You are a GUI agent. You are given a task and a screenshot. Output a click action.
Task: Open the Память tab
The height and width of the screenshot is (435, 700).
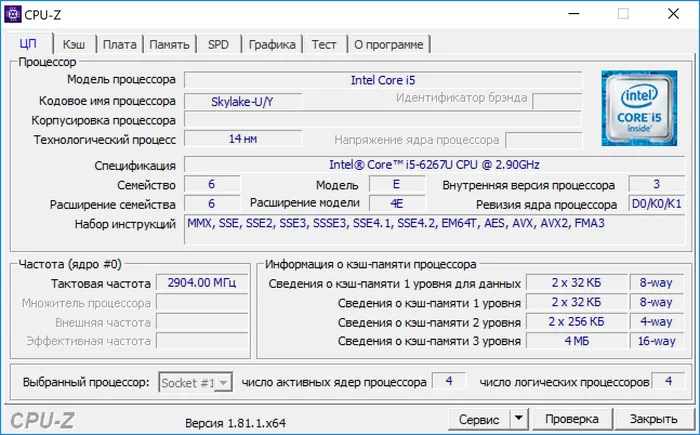click(169, 44)
